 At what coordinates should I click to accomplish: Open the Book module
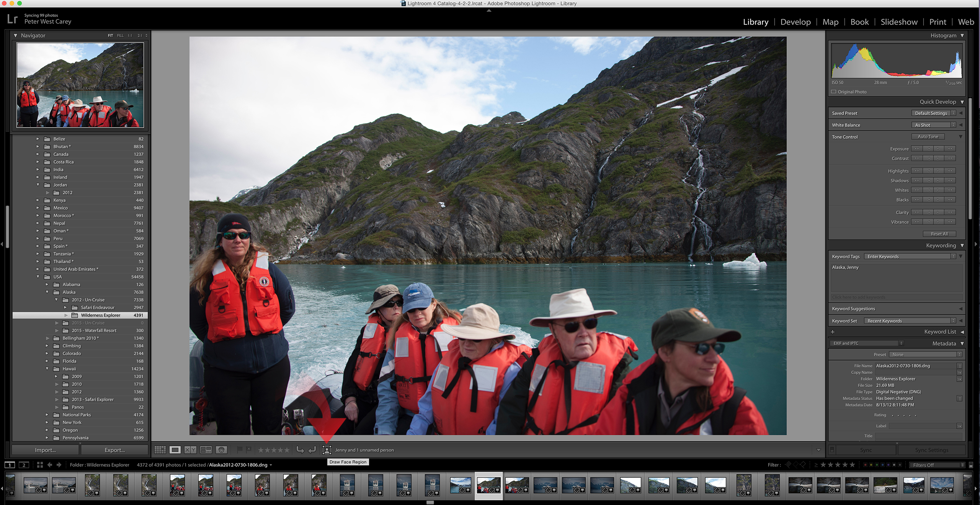(x=859, y=22)
